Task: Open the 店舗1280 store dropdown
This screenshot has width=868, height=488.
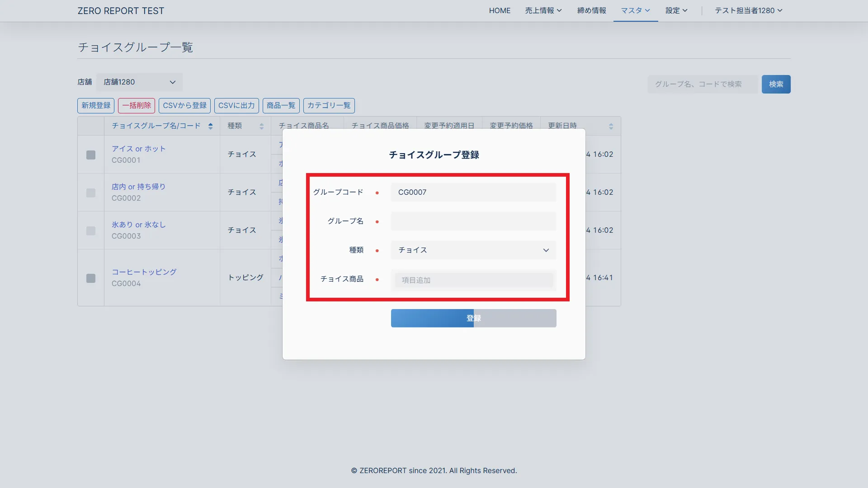Action: pyautogui.click(x=139, y=82)
